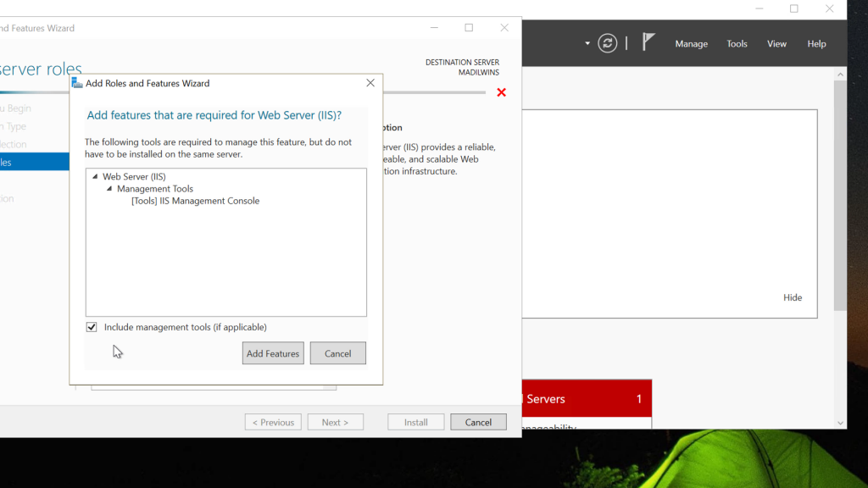Click Hide link in Server Manager panel
Screen dimensions: 868x488
(793, 297)
